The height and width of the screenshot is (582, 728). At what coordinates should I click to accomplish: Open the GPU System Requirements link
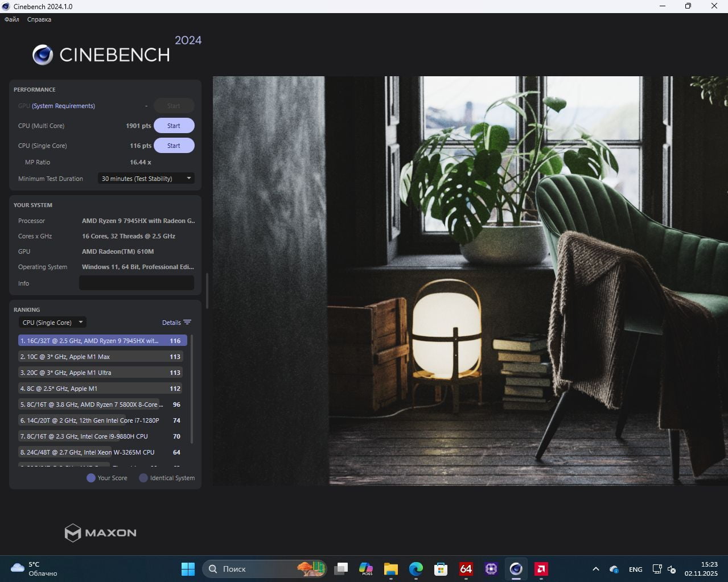coord(63,106)
